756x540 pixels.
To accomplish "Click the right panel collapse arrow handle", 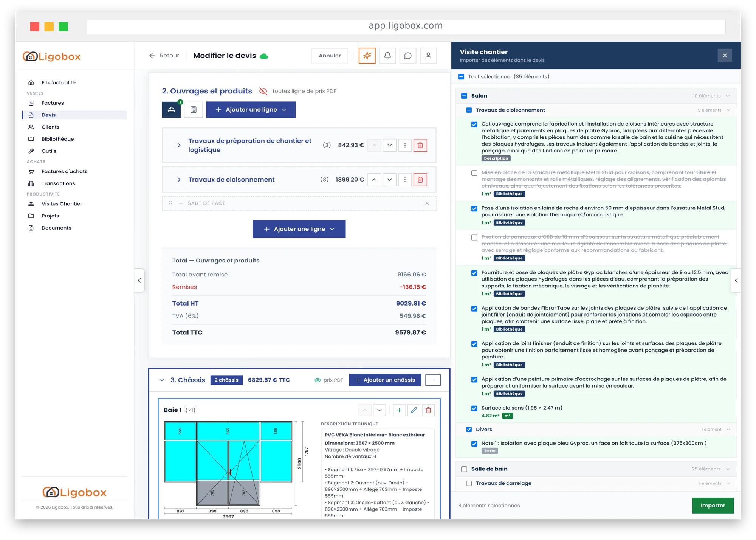I will click(736, 281).
